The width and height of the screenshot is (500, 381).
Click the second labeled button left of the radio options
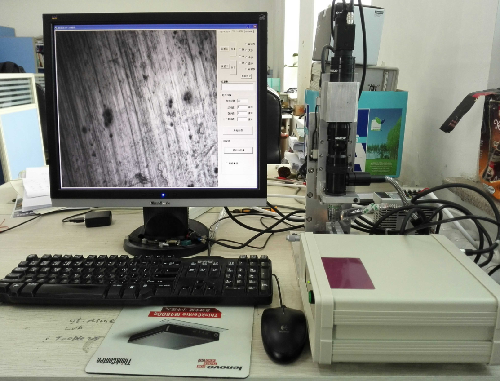point(225,66)
